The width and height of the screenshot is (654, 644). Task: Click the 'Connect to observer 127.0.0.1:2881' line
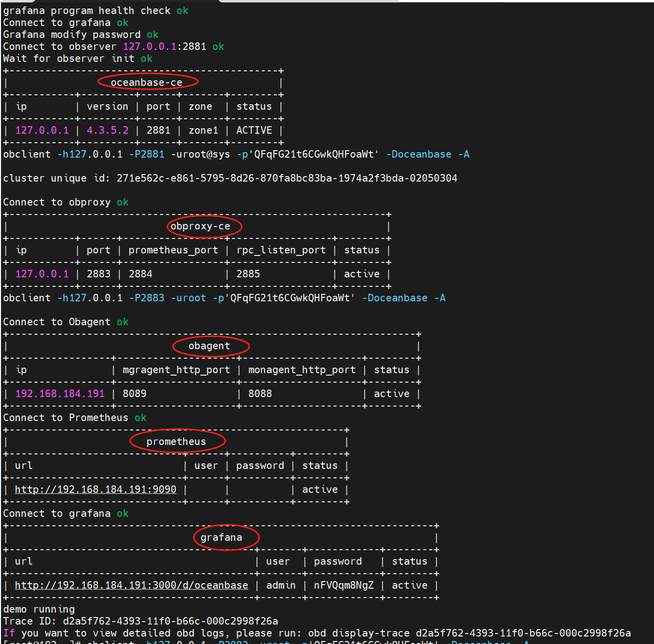point(114,46)
